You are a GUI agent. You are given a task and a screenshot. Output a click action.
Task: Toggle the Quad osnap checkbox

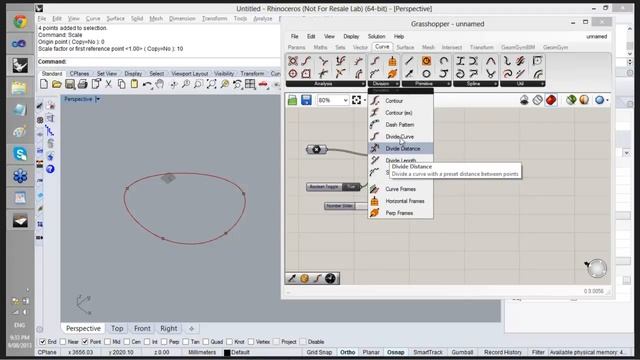pyautogui.click(x=206, y=342)
